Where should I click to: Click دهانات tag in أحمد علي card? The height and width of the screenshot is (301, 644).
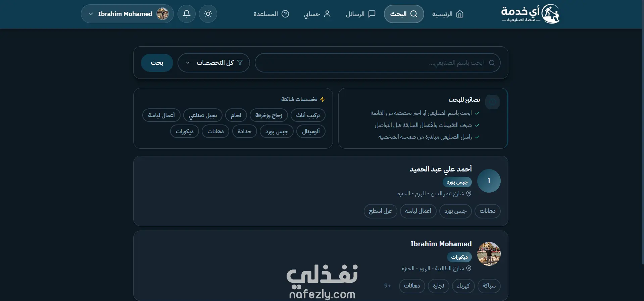[x=488, y=211]
